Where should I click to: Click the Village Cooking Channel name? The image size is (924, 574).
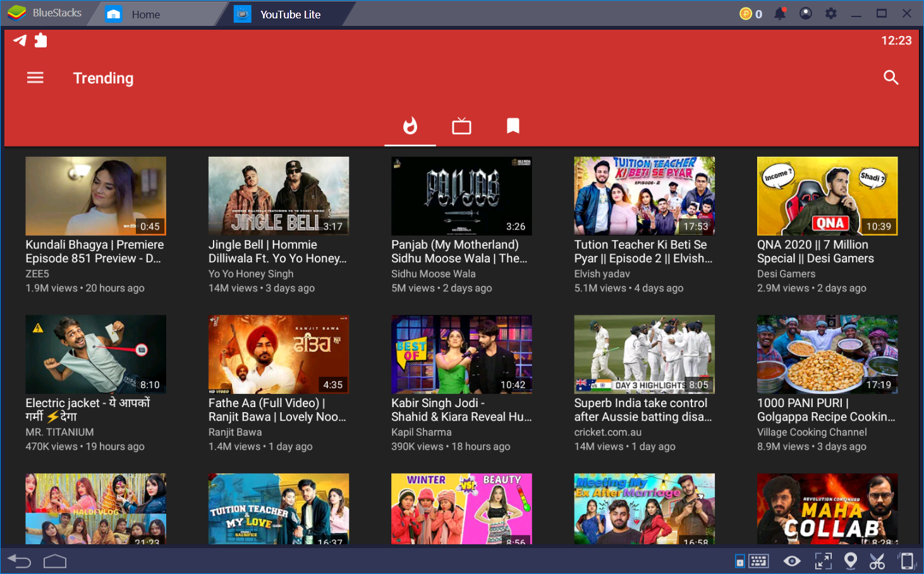coord(812,432)
